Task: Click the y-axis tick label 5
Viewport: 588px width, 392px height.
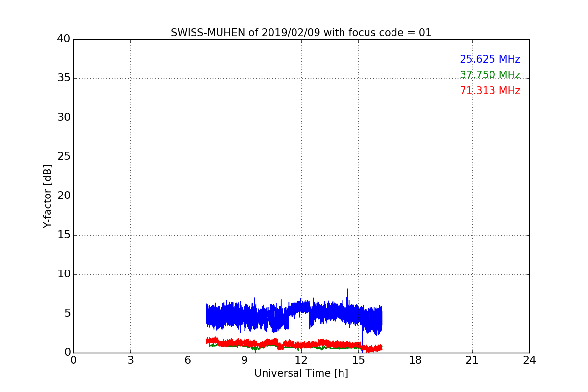Action: coord(67,313)
